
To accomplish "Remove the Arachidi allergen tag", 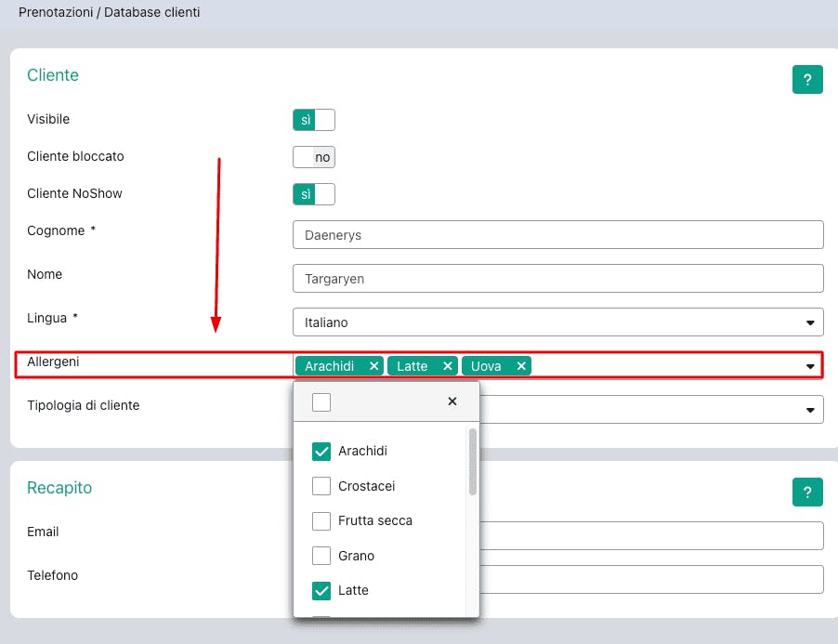I will 373,366.
